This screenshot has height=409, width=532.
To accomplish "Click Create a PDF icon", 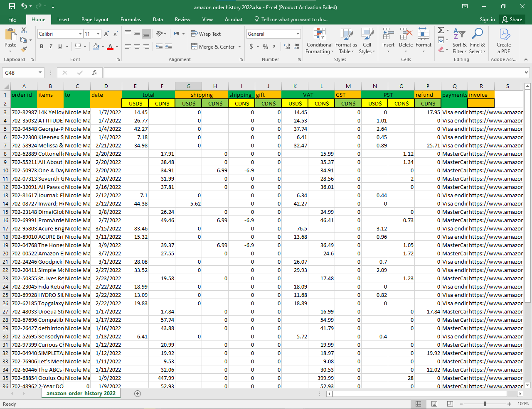I will pos(503,42).
